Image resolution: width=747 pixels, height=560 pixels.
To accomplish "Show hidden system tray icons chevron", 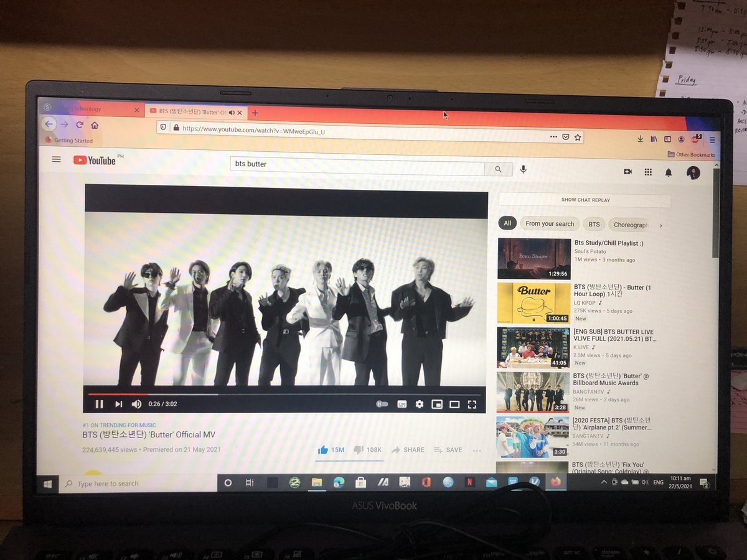I will click(604, 482).
